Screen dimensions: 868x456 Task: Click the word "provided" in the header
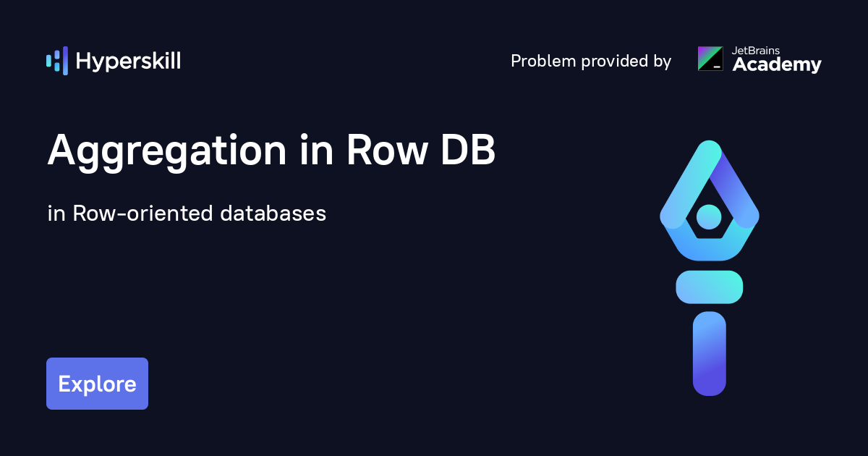610,62
